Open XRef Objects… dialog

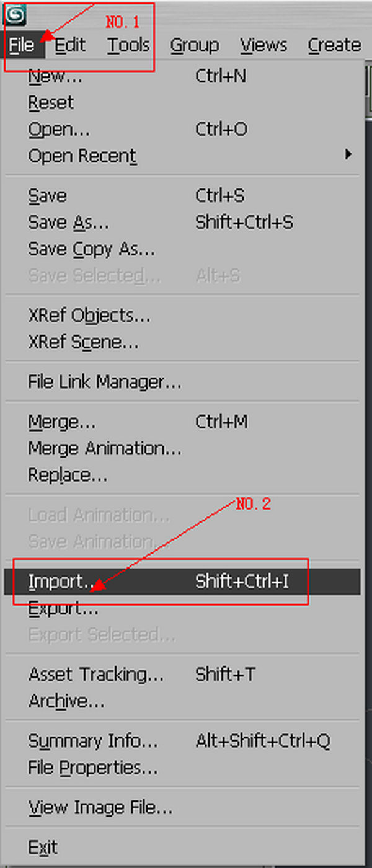click(x=182, y=316)
